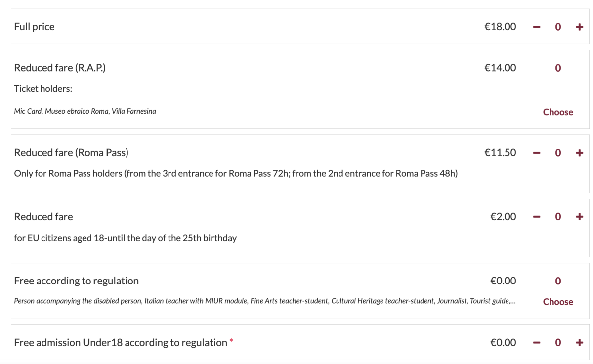The height and width of the screenshot is (364, 593).
Task: Click the Full price ticket row title
Action: pos(34,27)
